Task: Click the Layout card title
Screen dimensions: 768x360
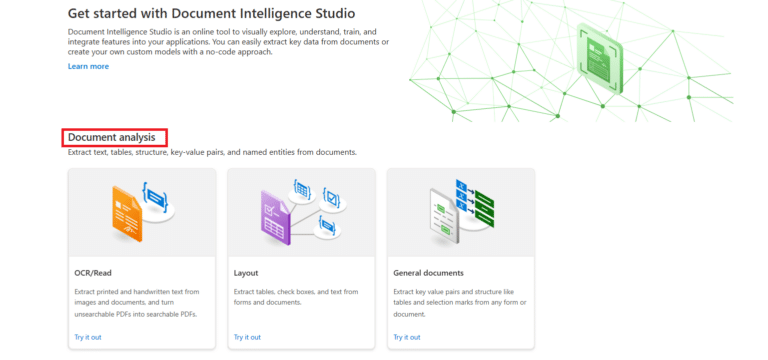Action: (246, 273)
